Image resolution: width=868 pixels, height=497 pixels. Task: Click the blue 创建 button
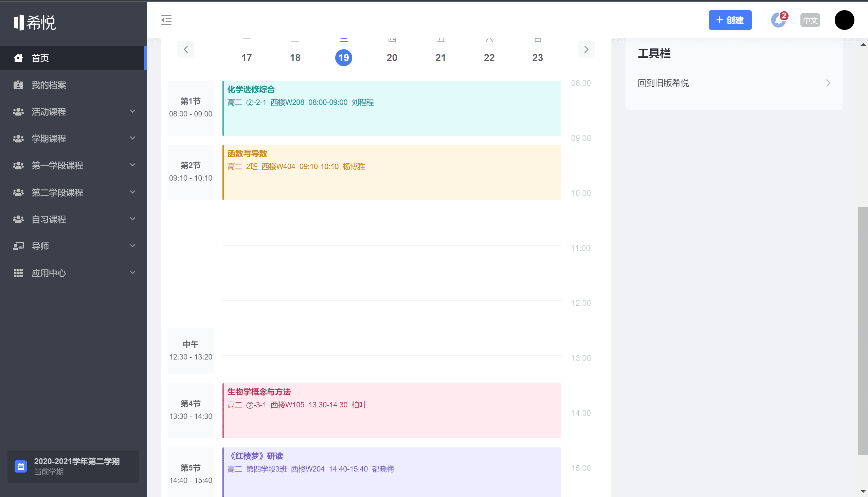[x=730, y=20]
